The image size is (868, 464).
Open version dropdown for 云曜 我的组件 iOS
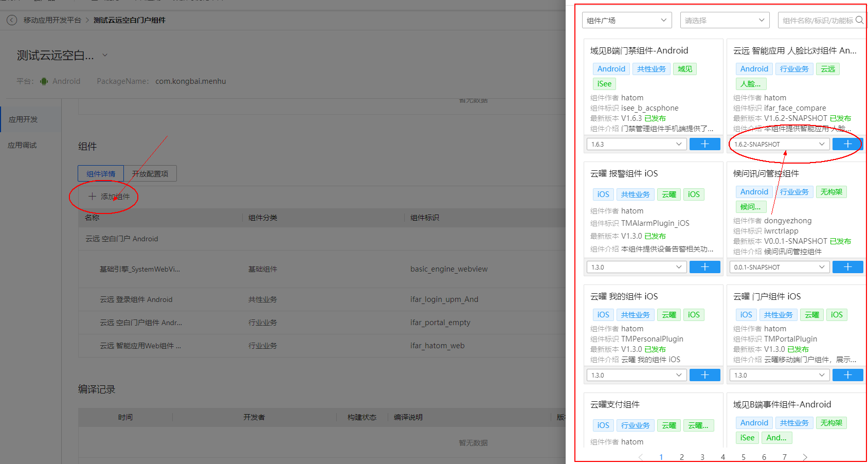pyautogui.click(x=637, y=375)
